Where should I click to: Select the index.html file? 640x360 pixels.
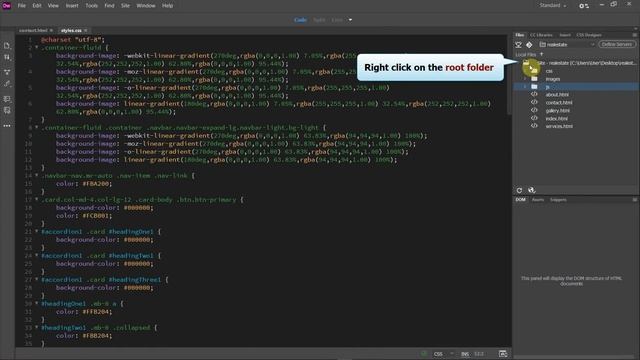coord(557,118)
